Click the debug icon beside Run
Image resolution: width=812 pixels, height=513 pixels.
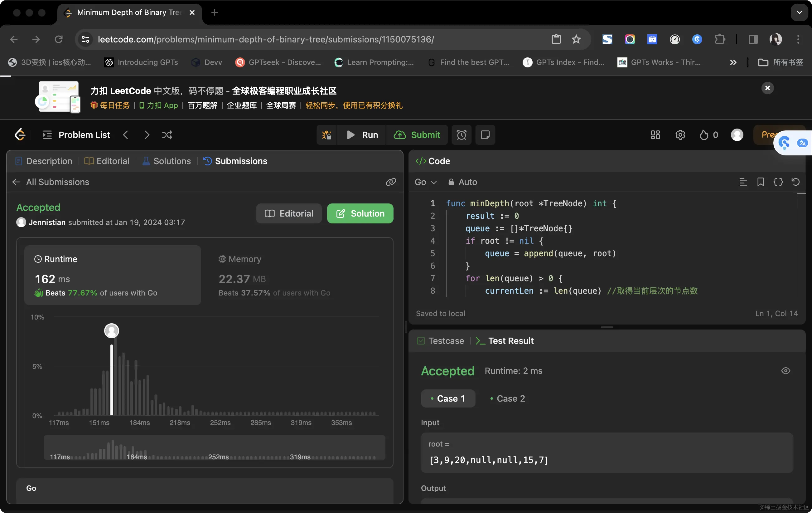point(326,135)
